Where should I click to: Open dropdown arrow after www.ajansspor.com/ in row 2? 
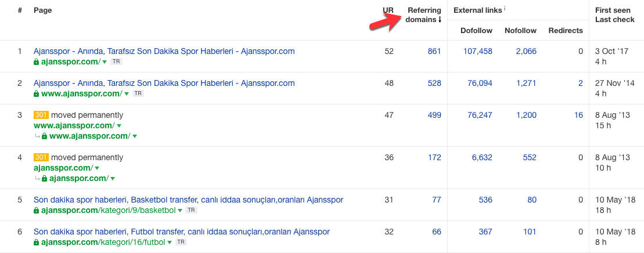click(x=126, y=93)
